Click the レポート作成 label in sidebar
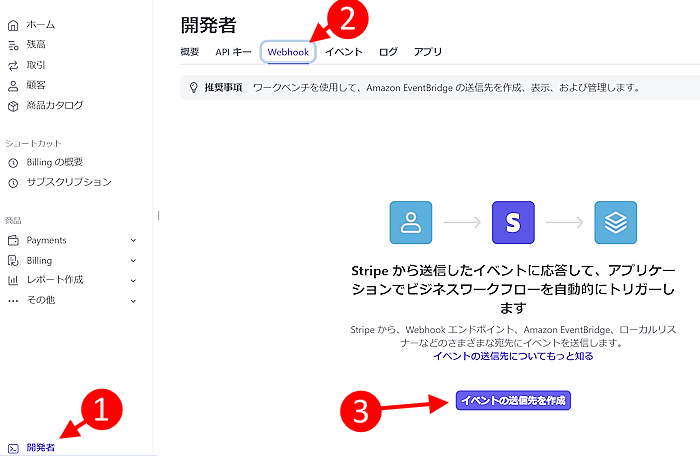Screen dimensions: 700x456 pos(55,280)
